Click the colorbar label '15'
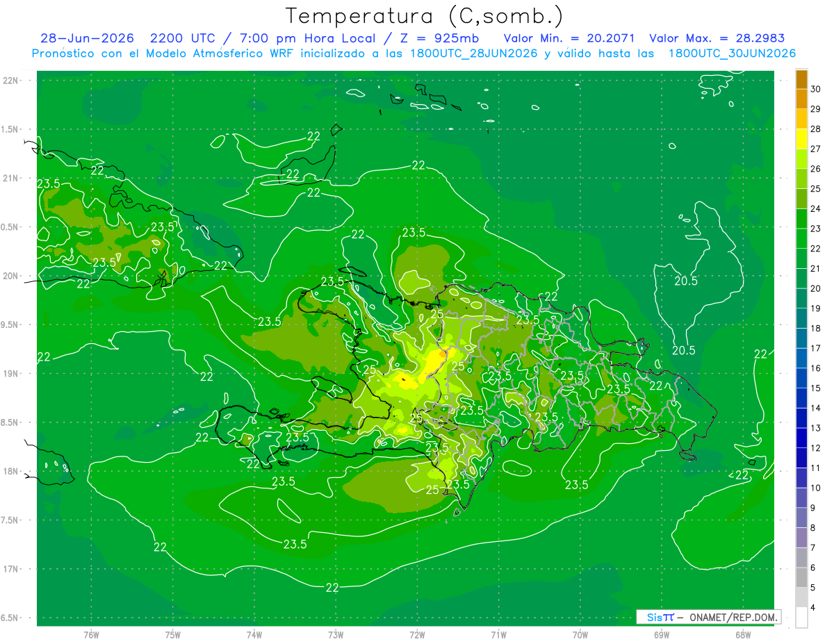Image resolution: width=834 pixels, height=644 pixels. (x=817, y=388)
